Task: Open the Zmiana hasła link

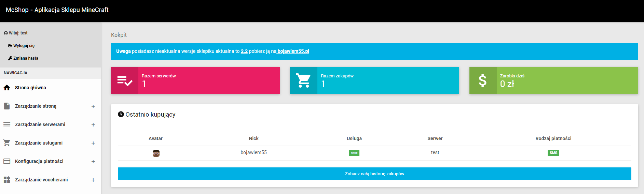Action: 26,58
